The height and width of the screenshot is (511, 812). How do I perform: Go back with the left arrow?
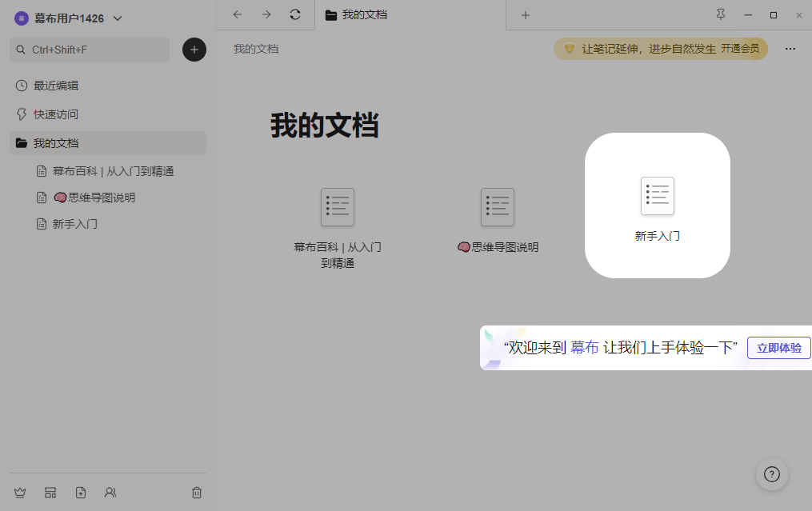coord(237,14)
